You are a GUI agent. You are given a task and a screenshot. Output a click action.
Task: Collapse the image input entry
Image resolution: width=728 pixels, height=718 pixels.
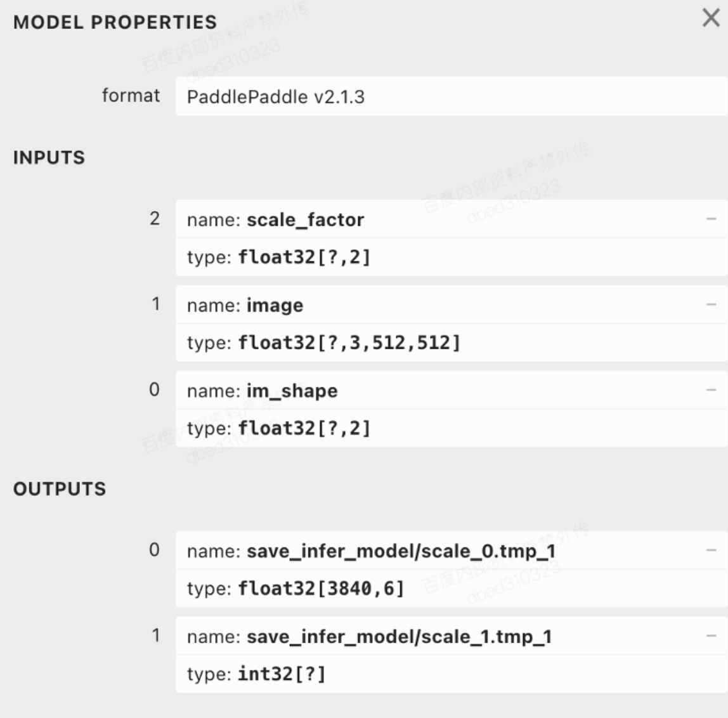tap(711, 305)
